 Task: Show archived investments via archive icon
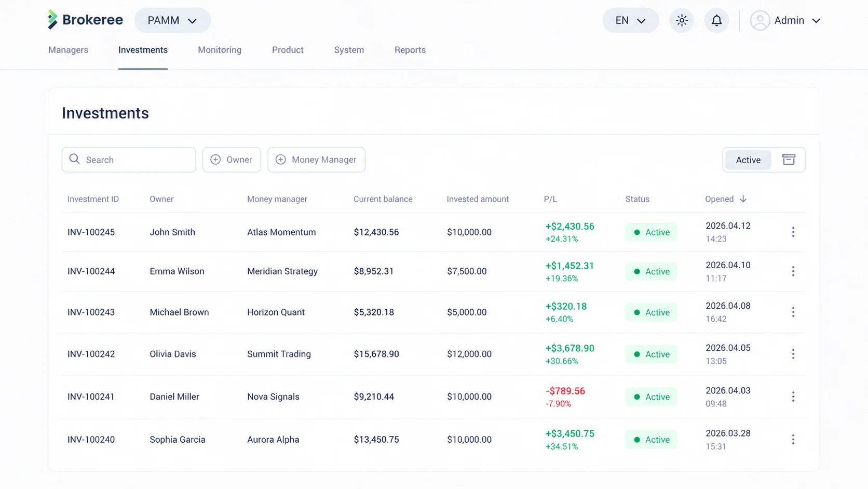[789, 160]
